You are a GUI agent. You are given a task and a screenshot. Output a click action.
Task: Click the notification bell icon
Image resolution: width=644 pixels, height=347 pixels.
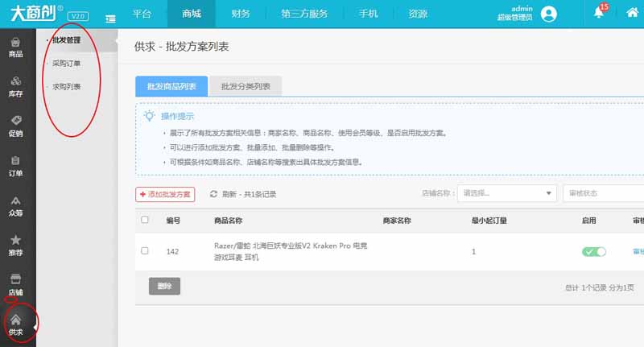[599, 14]
